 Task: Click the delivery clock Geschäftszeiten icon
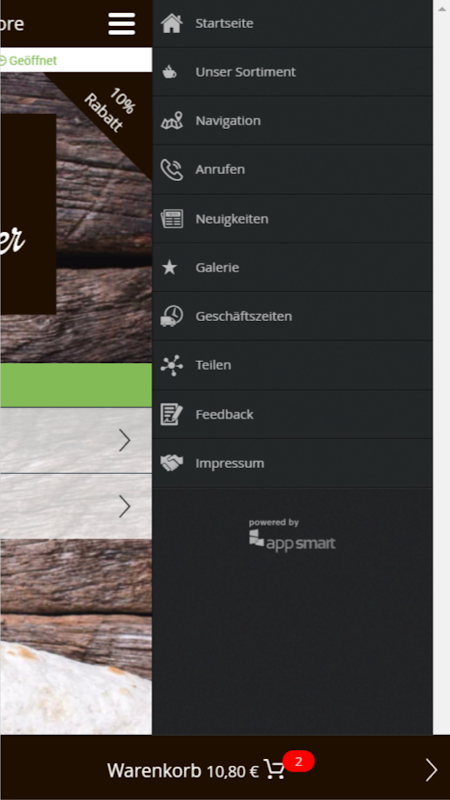point(171,316)
